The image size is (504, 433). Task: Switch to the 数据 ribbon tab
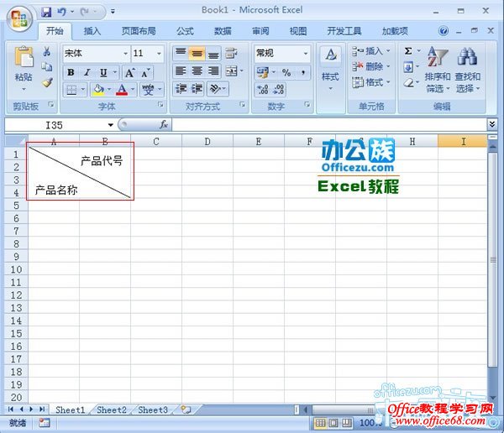pos(223,31)
